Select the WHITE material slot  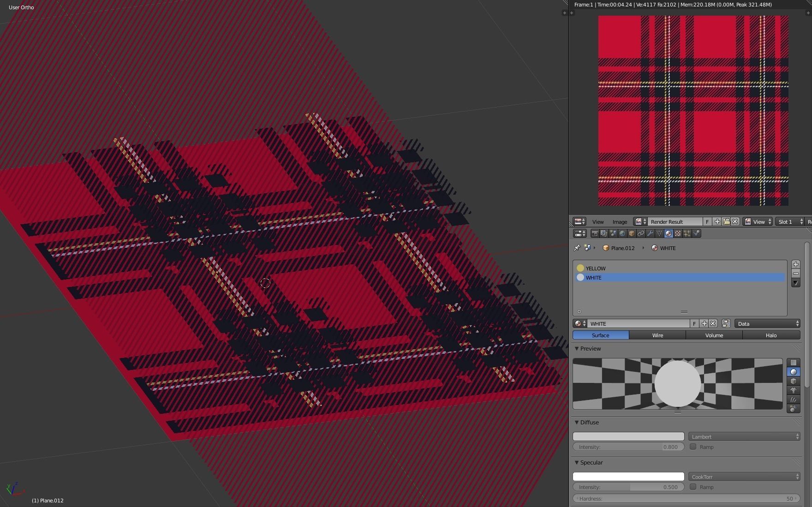[x=680, y=277]
